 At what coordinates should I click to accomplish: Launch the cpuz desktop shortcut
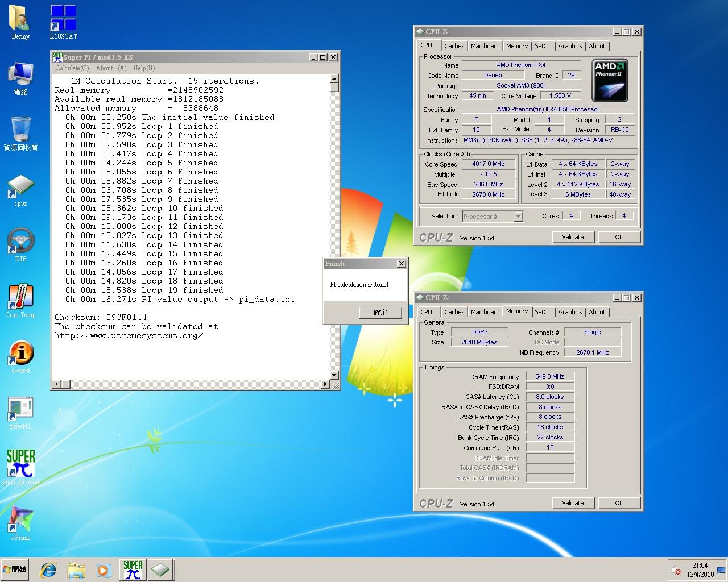(20, 190)
